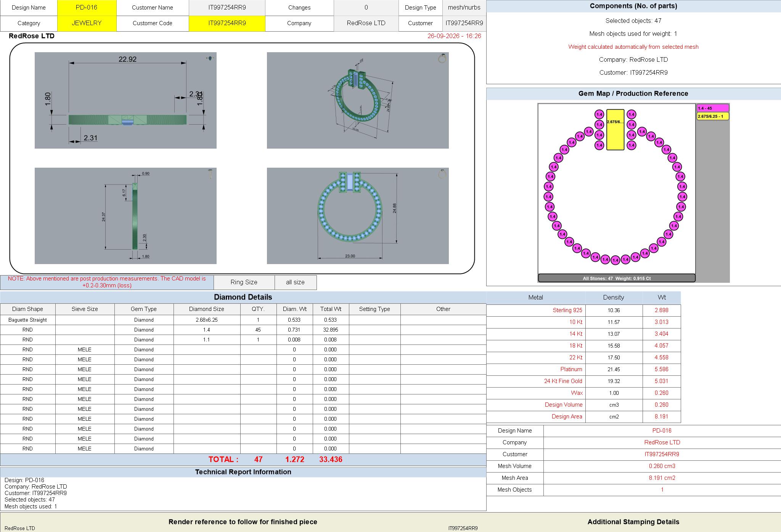Click the red Weight calculated automatically notice

point(633,47)
